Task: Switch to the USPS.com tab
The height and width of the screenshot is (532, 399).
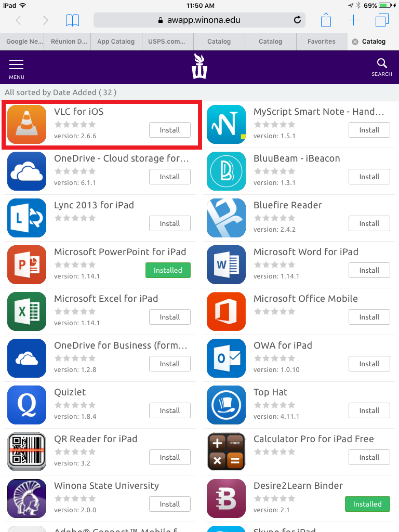Action: (x=167, y=42)
